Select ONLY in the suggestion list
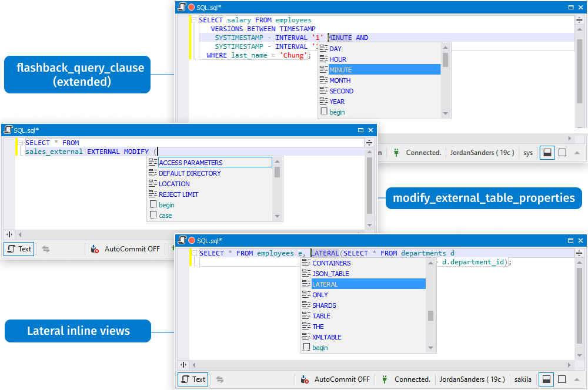The image size is (588, 390). pos(363,294)
